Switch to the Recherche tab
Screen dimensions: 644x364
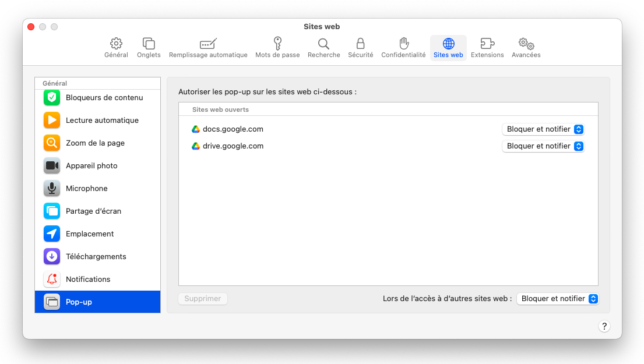pos(323,44)
